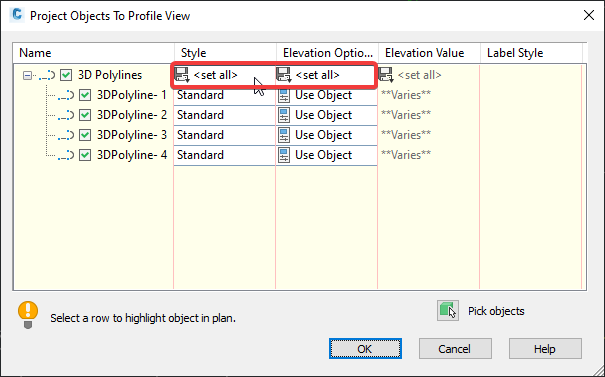The image size is (605, 377).
Task: Click the Label Style column header
Action: pyautogui.click(x=531, y=53)
